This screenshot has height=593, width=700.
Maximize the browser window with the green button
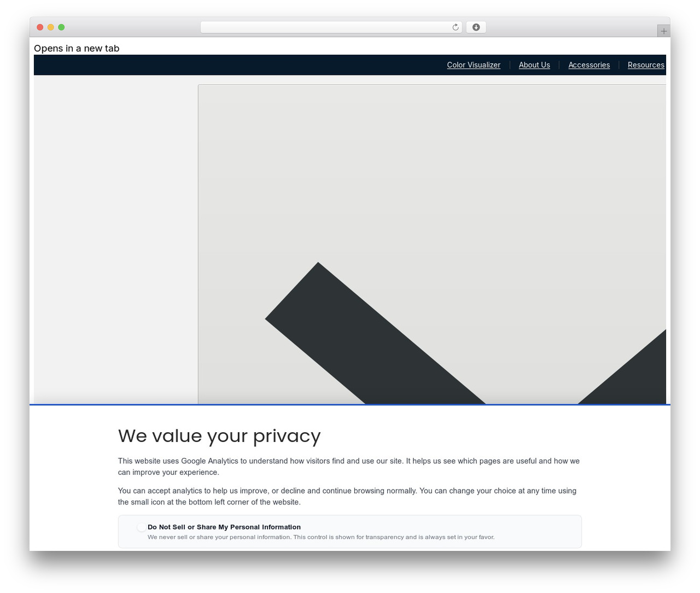[x=61, y=27]
